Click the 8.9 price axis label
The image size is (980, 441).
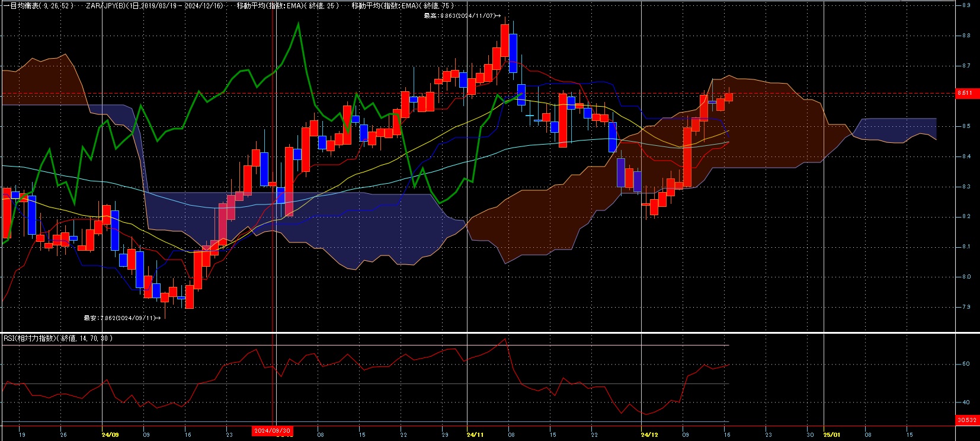(x=966, y=5)
